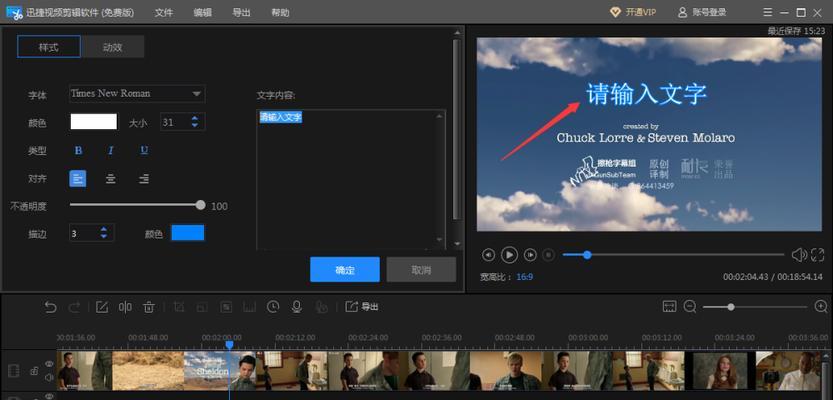
Task: Click the crop icon in timeline toolbar
Action: [x=179, y=307]
